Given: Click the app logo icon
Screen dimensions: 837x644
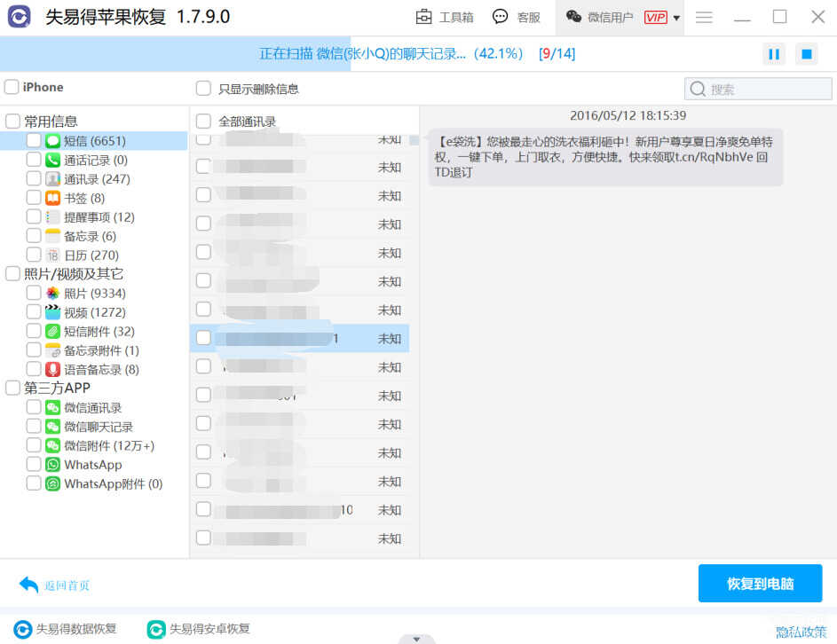Looking at the screenshot, I should (x=20, y=17).
